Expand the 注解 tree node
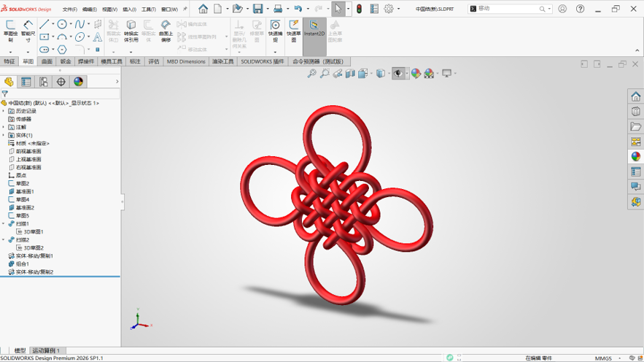 4,127
